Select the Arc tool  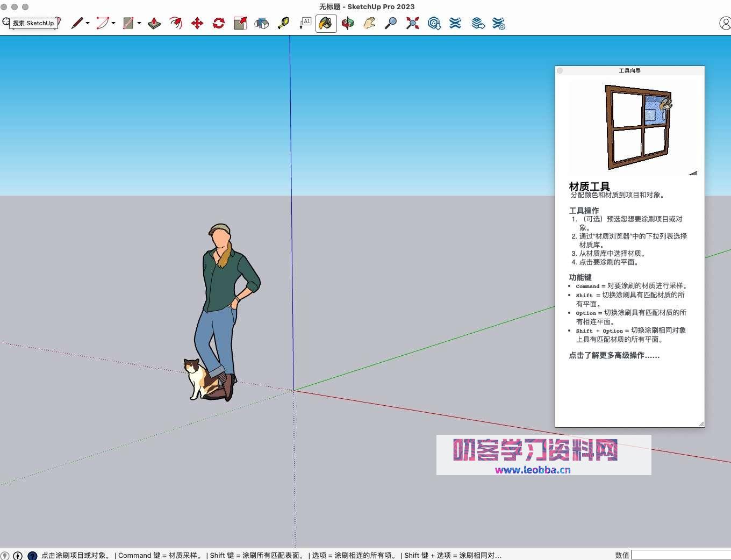102,23
